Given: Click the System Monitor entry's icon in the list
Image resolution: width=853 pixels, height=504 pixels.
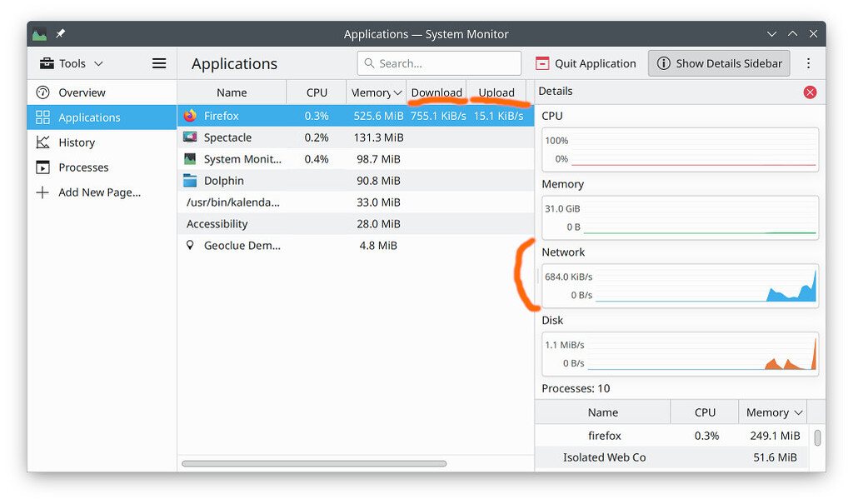Looking at the screenshot, I should coord(188,158).
